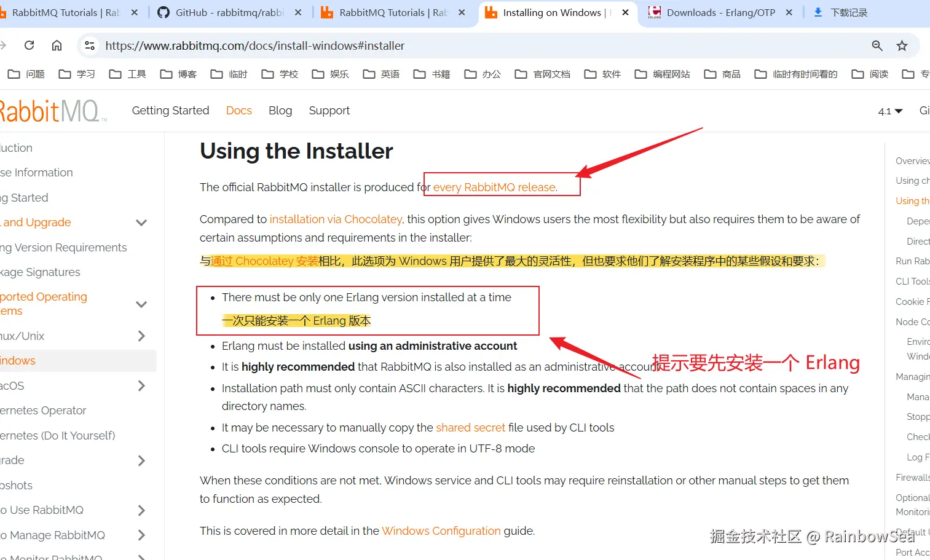Switch to Downloads - Erlang/OTP tab
The image size is (930, 560).
coord(720,12)
